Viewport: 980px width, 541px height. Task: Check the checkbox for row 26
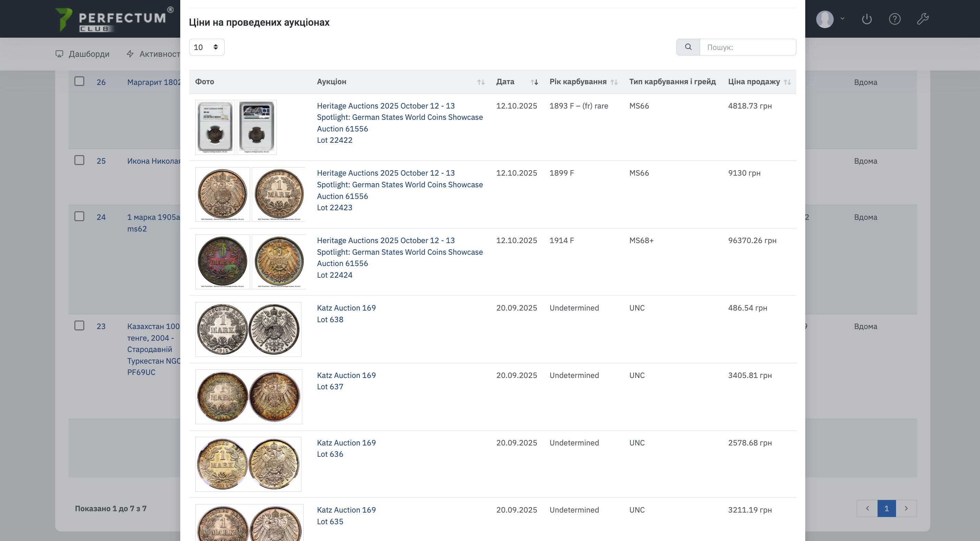79,81
